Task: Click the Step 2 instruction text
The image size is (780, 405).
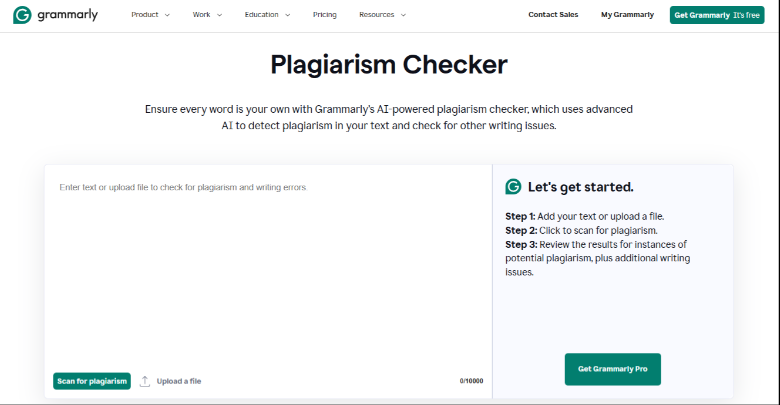Action: click(582, 230)
